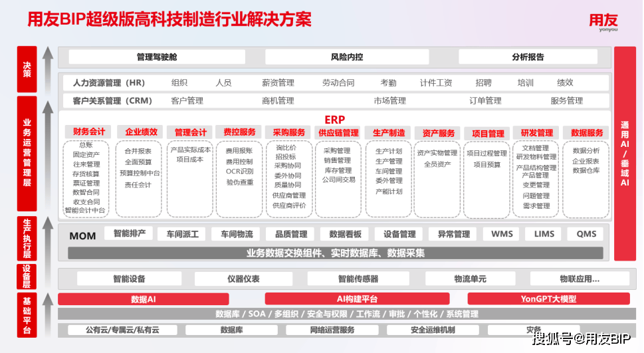644x353 pixels.
Task: Click the red 数据AI bar
Action: pyautogui.click(x=144, y=299)
